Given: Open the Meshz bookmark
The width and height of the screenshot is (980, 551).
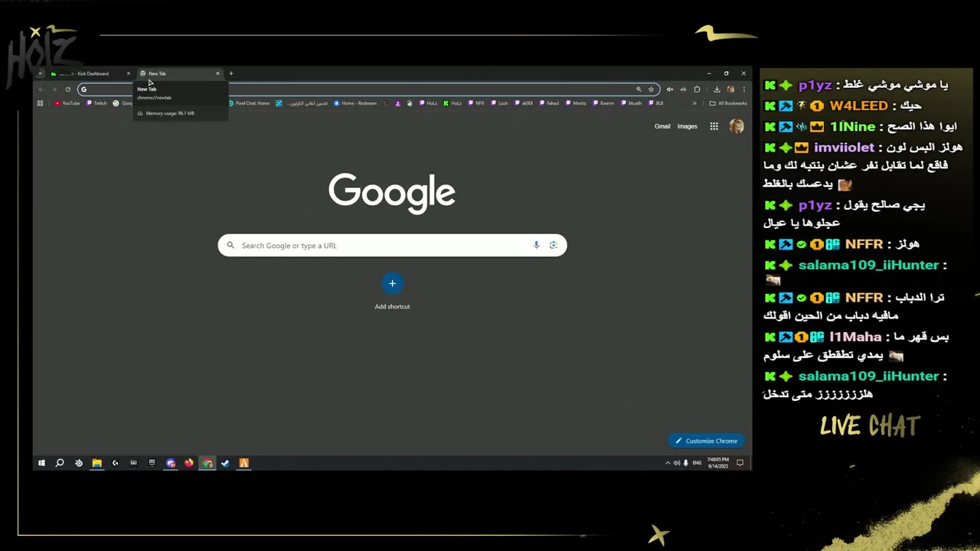Looking at the screenshot, I should [x=576, y=103].
